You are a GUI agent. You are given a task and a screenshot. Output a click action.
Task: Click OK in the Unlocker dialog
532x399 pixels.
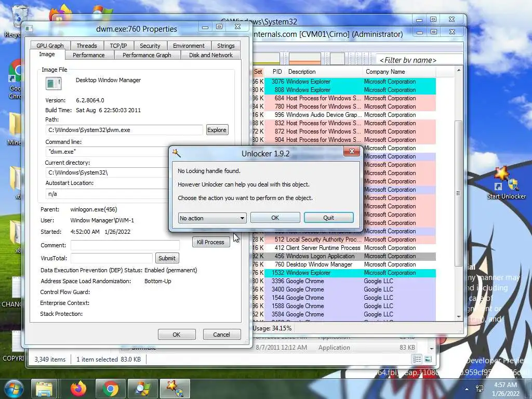pos(275,218)
